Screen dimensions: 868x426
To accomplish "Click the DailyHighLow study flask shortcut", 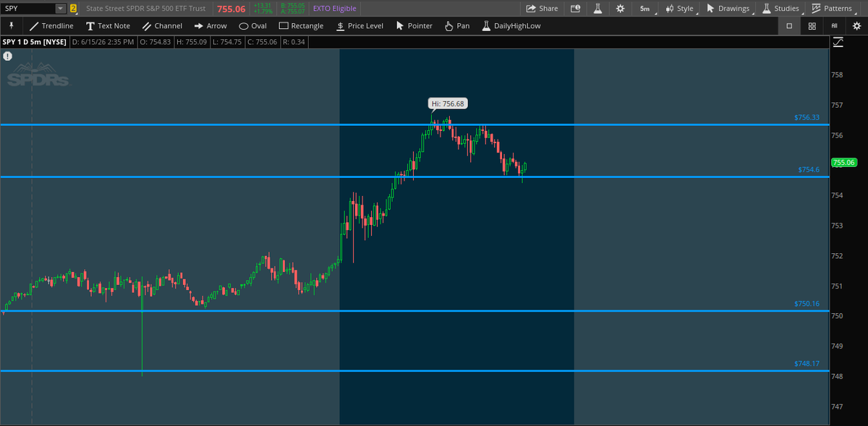I will pyautogui.click(x=511, y=26).
